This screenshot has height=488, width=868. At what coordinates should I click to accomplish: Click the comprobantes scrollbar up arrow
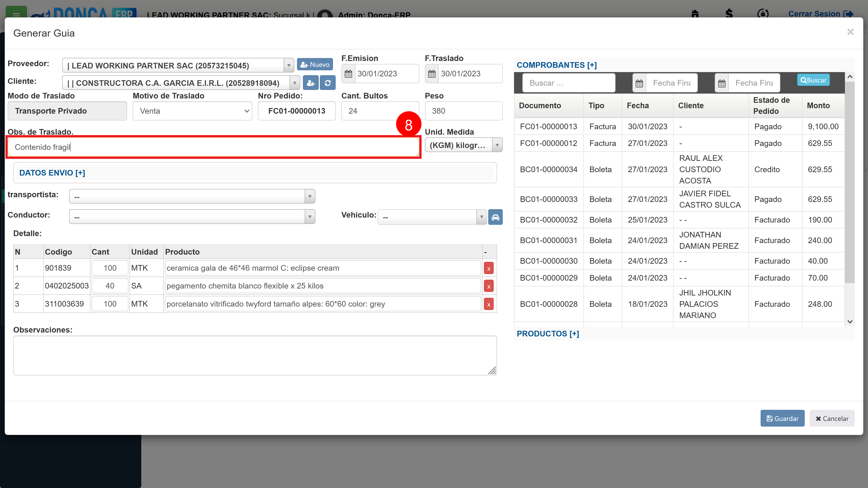[850, 77]
